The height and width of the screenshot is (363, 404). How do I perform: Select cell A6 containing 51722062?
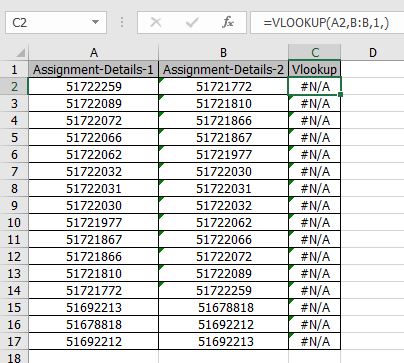94,154
